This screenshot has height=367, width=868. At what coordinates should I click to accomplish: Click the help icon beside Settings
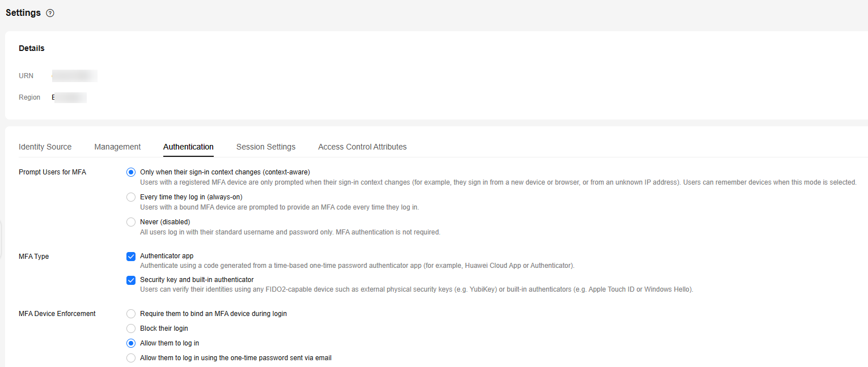click(50, 13)
